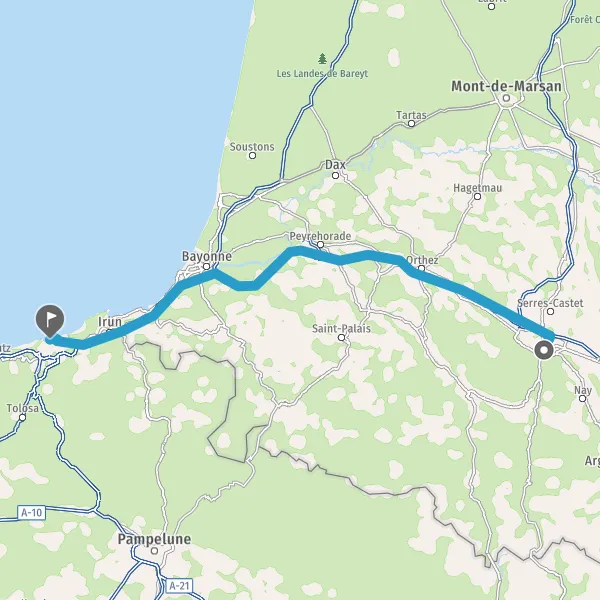Image resolution: width=600 pixels, height=600 pixels.
Task: Select the Soustons town marker
Action: 252,155
